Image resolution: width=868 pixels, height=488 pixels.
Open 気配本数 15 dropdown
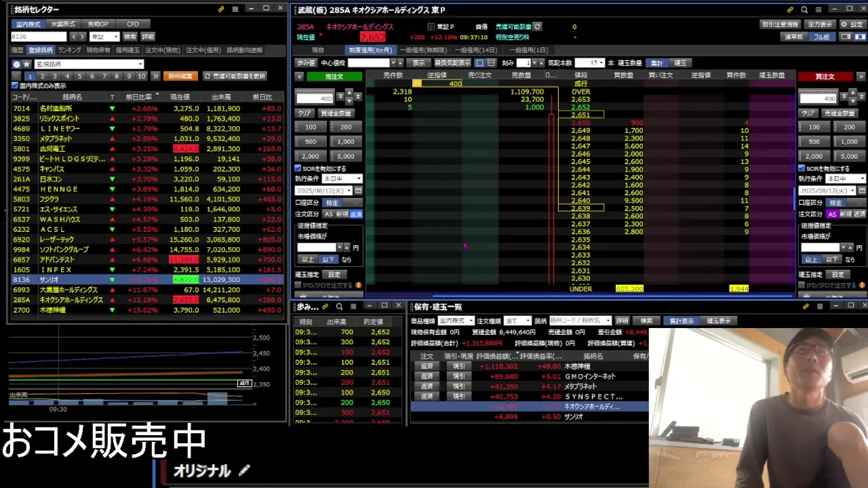(x=589, y=63)
